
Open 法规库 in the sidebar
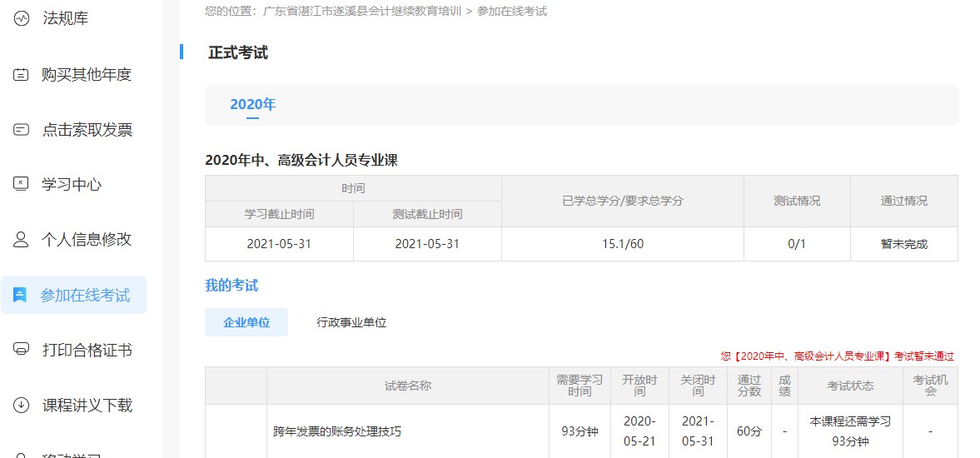(x=66, y=19)
